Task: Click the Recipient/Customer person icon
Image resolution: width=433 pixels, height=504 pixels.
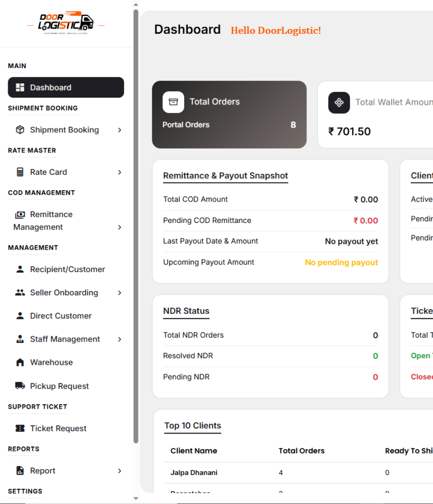Action: pyautogui.click(x=20, y=269)
